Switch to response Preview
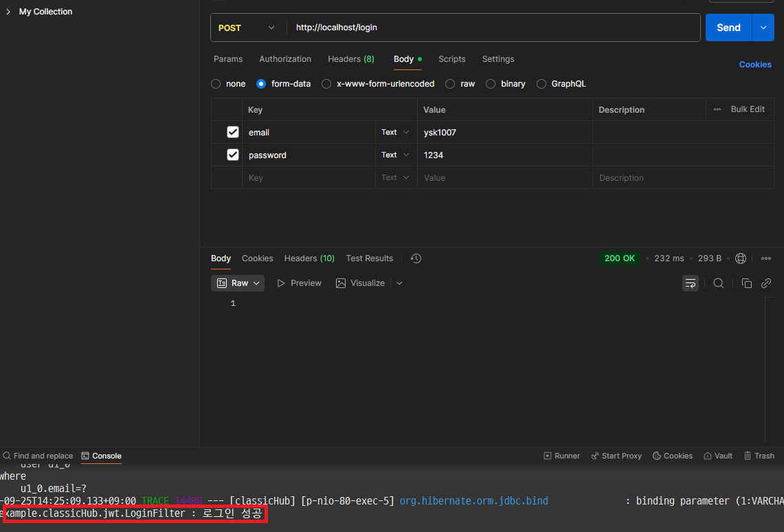The height and width of the screenshot is (532, 784). (x=299, y=283)
